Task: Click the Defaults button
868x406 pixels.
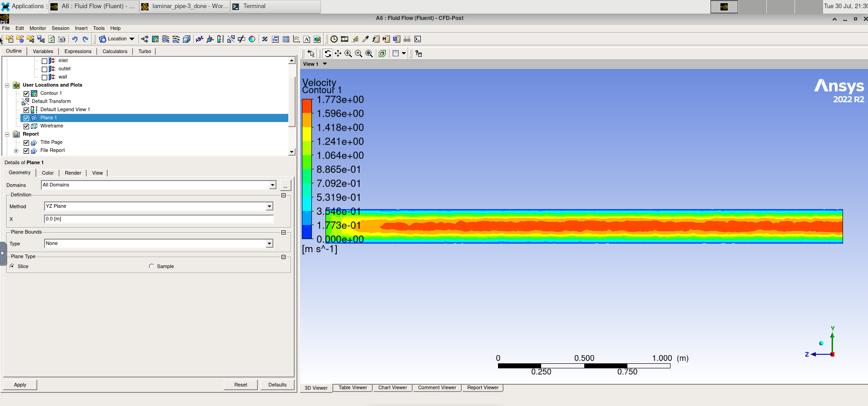Action: pos(277,385)
